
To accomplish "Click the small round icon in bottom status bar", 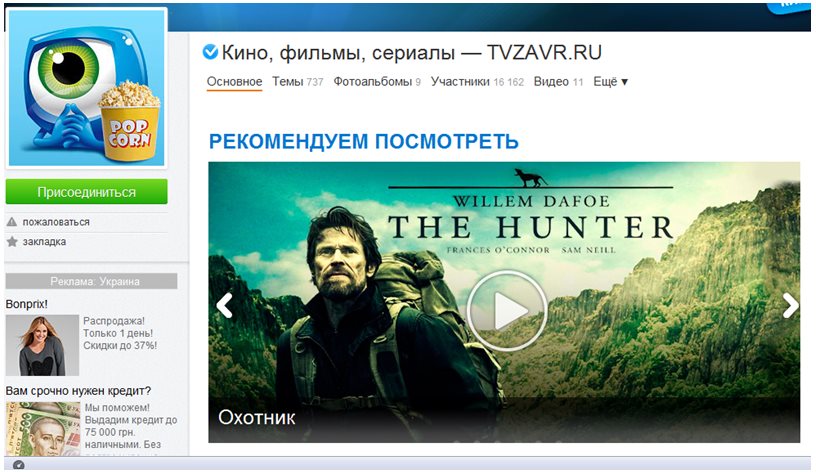I will (x=19, y=465).
